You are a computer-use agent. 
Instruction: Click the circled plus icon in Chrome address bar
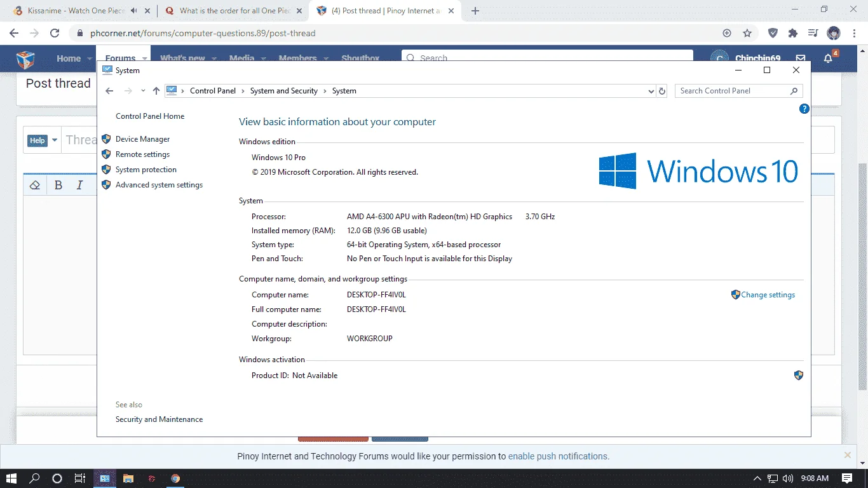click(x=727, y=33)
